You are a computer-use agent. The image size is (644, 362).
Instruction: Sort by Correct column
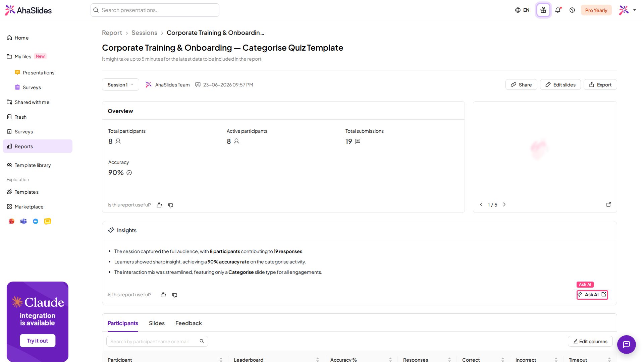[x=503, y=360]
